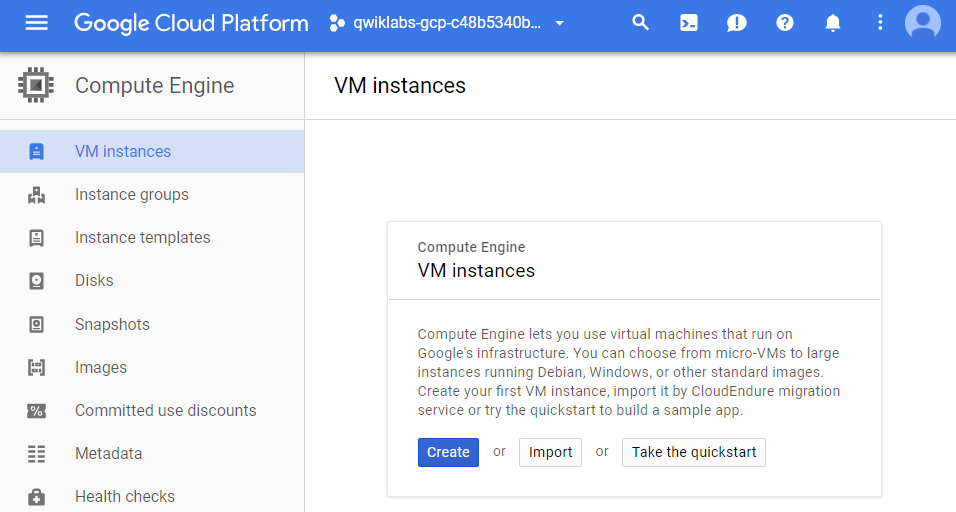Open the notifications bell
Image resolution: width=956 pixels, height=512 pixels.
(832, 23)
